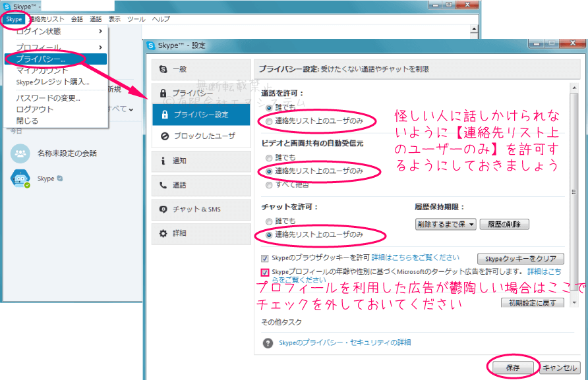The image size is (588, 380).
Task: Toggle Skypeのブラウザクッキーを許可 checkbox
Action: (265, 258)
